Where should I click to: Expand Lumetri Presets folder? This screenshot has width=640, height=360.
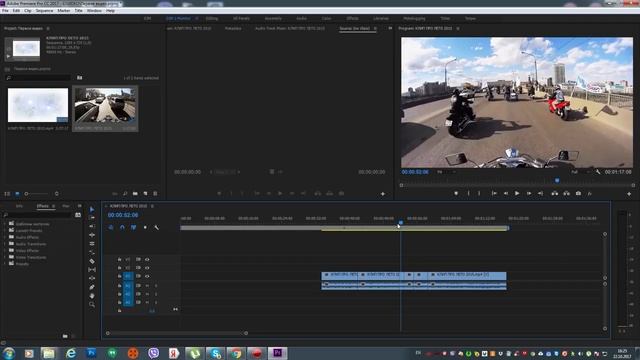(5, 230)
